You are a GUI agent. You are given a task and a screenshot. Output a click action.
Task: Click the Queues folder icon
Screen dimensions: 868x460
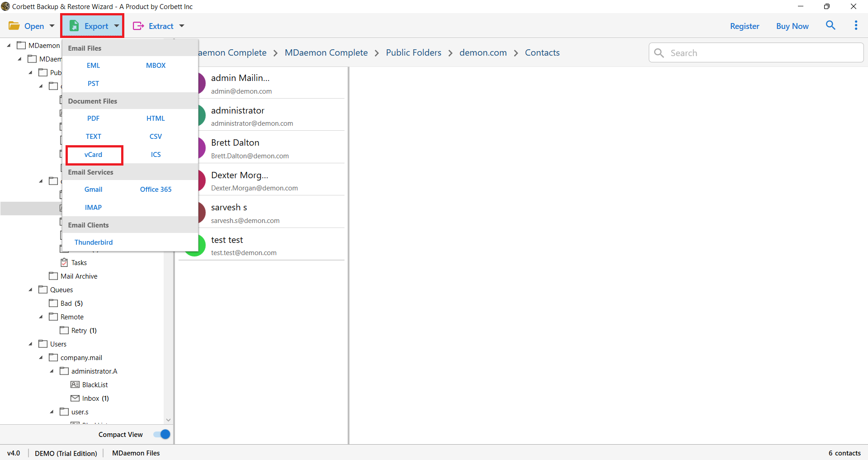[x=43, y=289]
